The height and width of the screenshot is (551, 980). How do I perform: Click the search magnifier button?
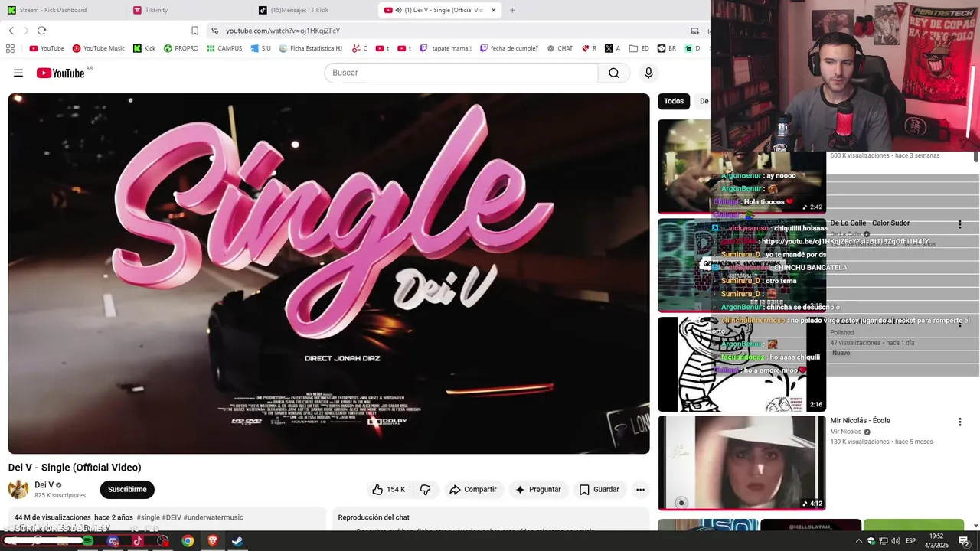[614, 73]
